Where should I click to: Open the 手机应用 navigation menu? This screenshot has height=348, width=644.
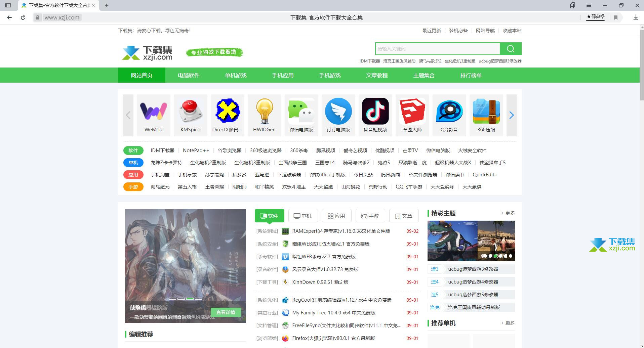pos(283,75)
